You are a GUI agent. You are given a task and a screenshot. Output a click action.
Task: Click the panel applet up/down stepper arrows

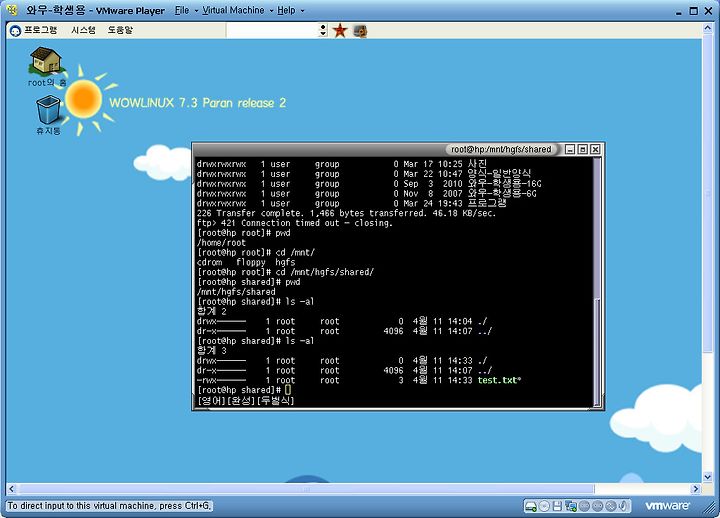click(x=323, y=30)
